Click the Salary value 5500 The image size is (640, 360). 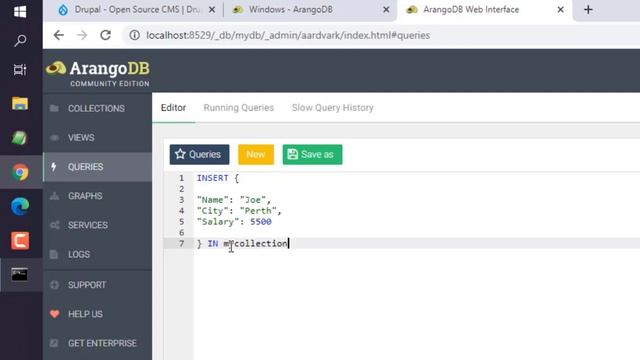tap(261, 222)
